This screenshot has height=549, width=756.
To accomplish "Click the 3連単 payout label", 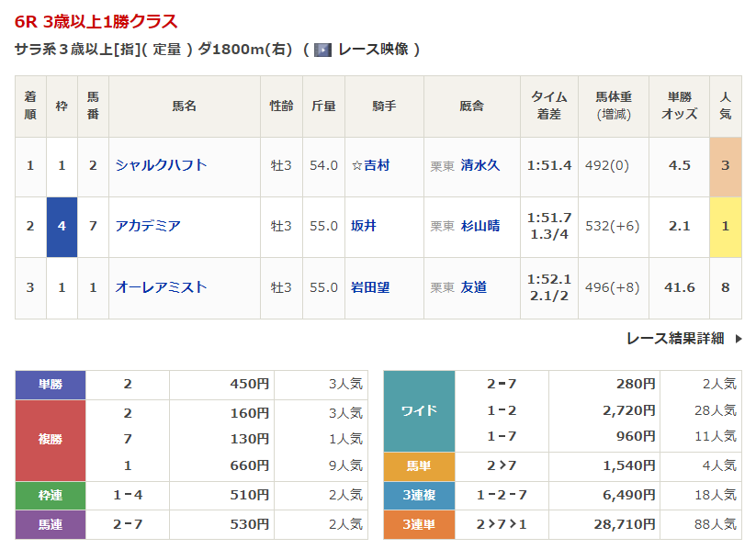I will [419, 524].
